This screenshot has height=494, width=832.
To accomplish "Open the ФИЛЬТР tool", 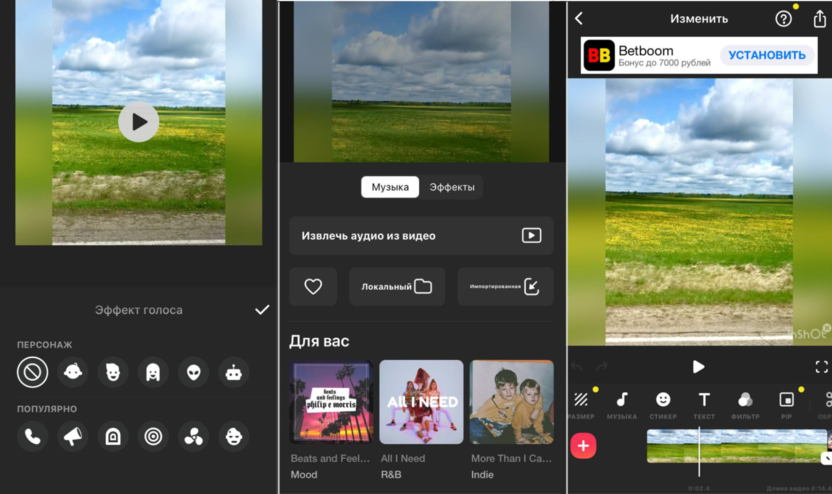I will point(745,405).
